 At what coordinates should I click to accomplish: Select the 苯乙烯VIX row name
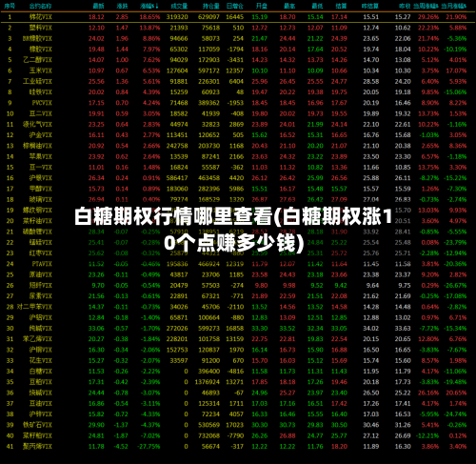(x=37, y=339)
